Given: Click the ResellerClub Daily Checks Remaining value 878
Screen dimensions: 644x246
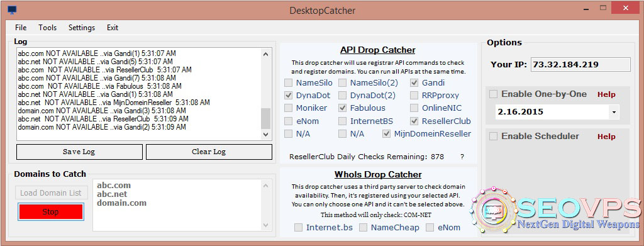Looking at the screenshot, I should click(438, 157).
